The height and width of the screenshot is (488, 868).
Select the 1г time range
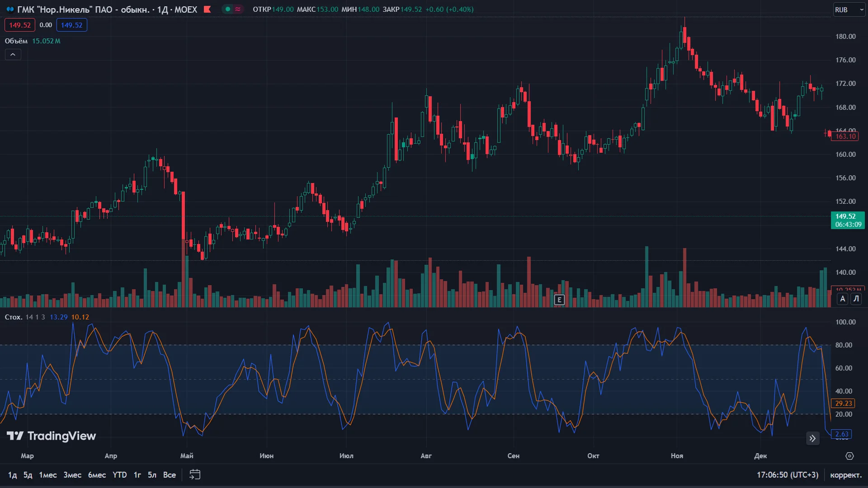[137, 475]
